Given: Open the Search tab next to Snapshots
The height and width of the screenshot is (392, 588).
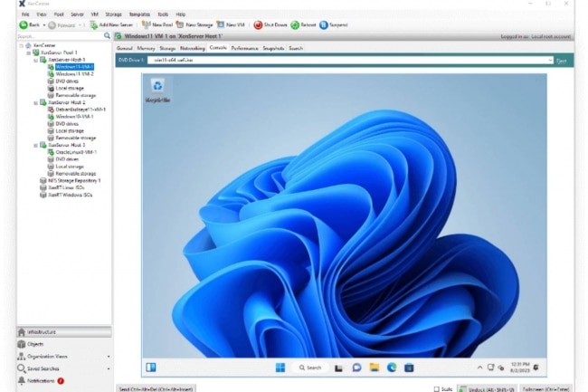Looking at the screenshot, I should (296, 48).
